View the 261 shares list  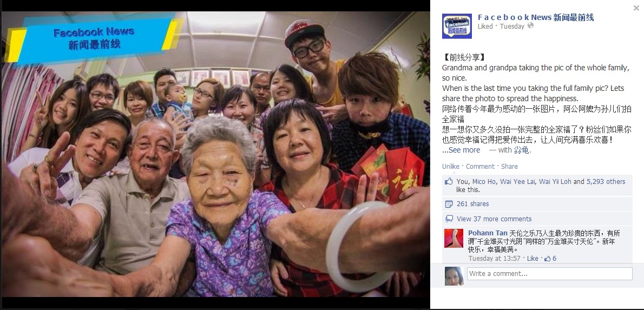pyautogui.click(x=473, y=203)
